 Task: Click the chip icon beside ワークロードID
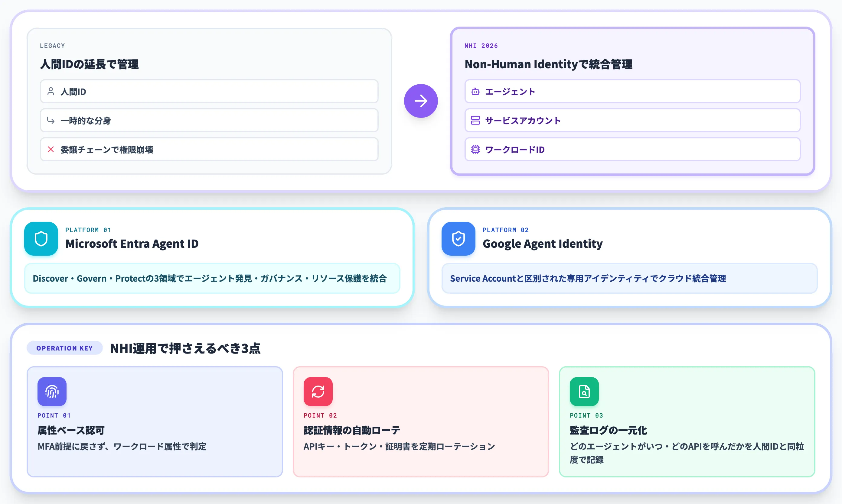tap(475, 149)
